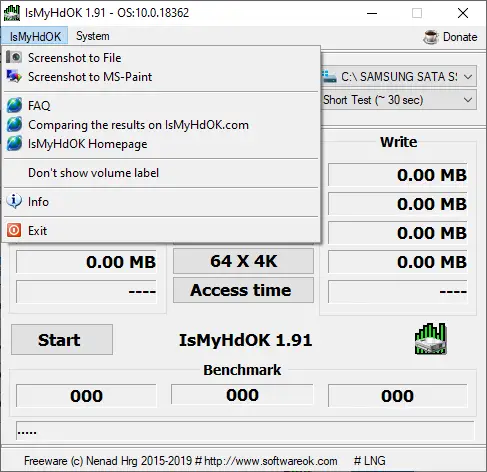Choose Comparing the results on IsMyHdOK.com
The width and height of the screenshot is (487, 472).
pyautogui.click(x=138, y=125)
